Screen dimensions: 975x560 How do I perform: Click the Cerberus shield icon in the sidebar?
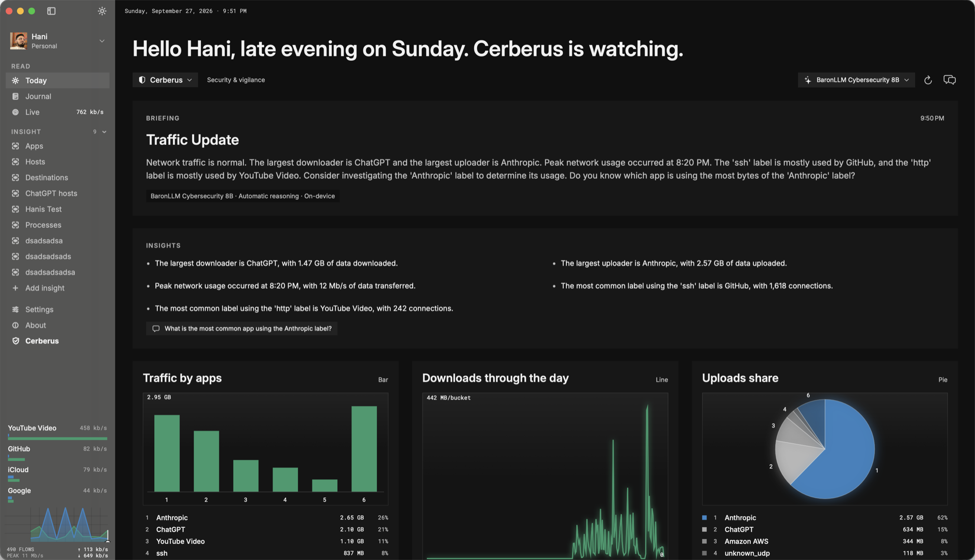click(x=16, y=341)
